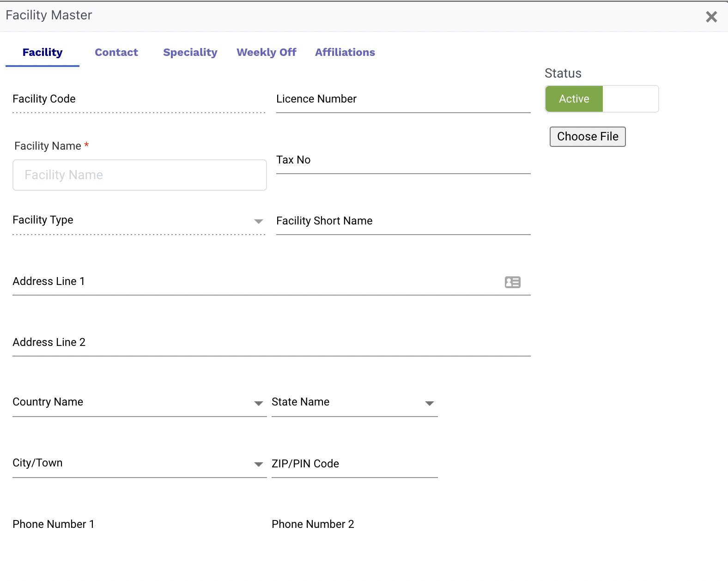This screenshot has width=728, height=581.
Task: Expand the Facility Type dropdown
Action: click(x=258, y=221)
